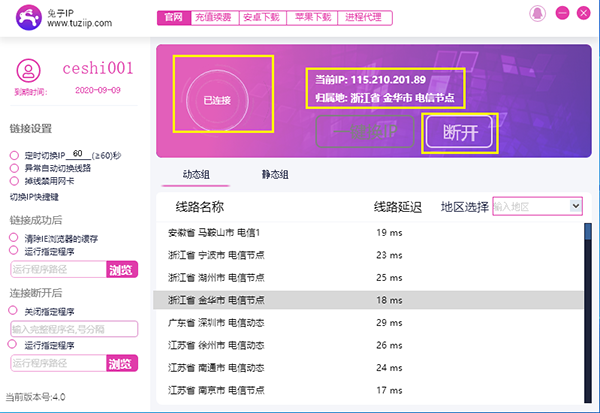
Task: Click 浏览 button under 连接断开后
Action: (120, 363)
